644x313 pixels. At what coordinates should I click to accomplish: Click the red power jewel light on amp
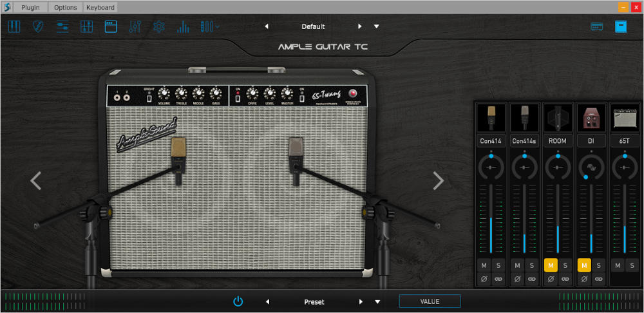click(x=352, y=93)
